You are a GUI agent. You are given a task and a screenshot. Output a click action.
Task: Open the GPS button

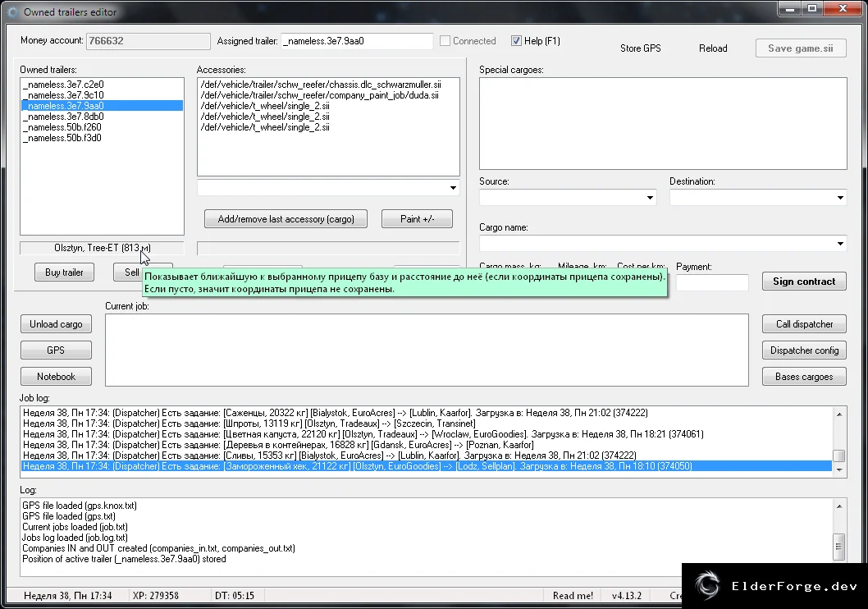point(56,350)
